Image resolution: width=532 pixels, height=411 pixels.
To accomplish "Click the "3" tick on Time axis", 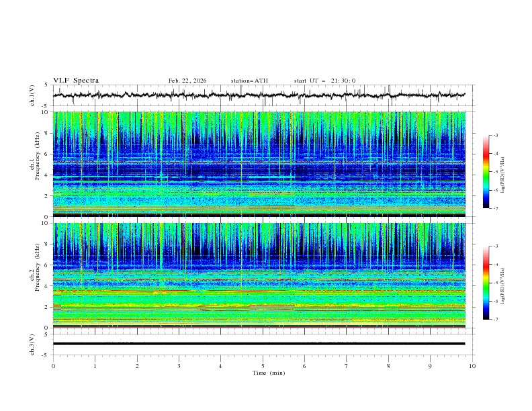I will (179, 366).
